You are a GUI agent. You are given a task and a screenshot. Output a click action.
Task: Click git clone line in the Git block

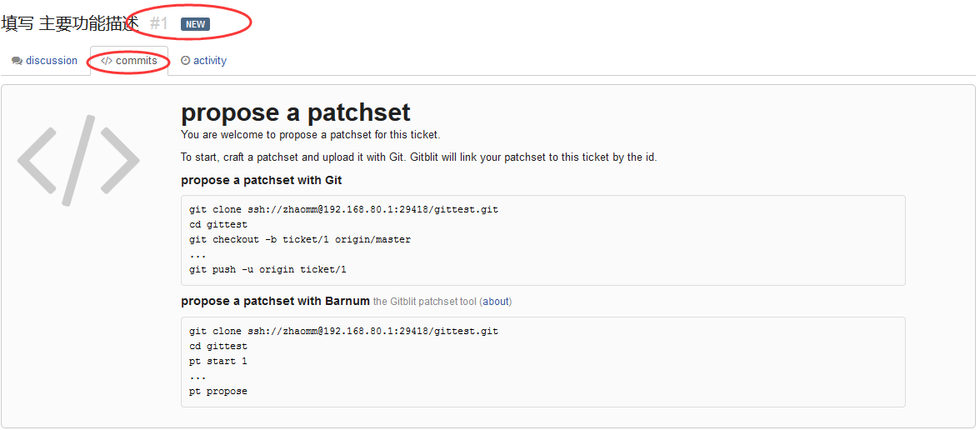tap(343, 209)
